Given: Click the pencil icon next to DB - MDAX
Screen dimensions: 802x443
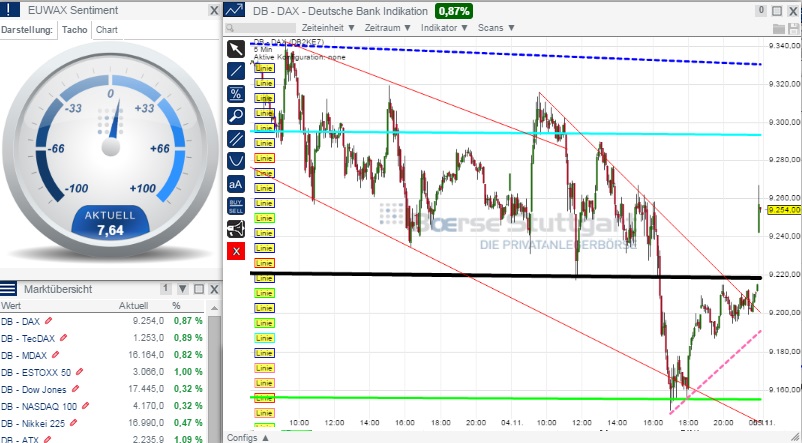Looking at the screenshot, I should coord(55,355).
